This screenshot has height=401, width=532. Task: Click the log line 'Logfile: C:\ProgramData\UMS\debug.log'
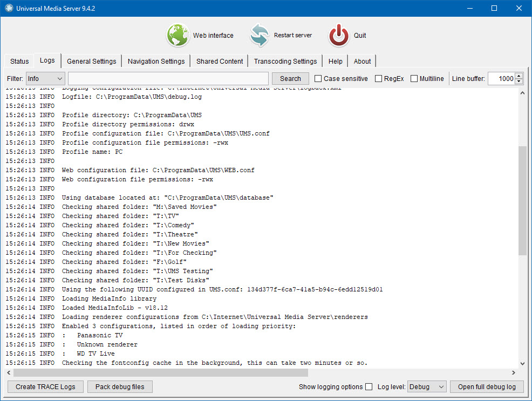point(104,97)
